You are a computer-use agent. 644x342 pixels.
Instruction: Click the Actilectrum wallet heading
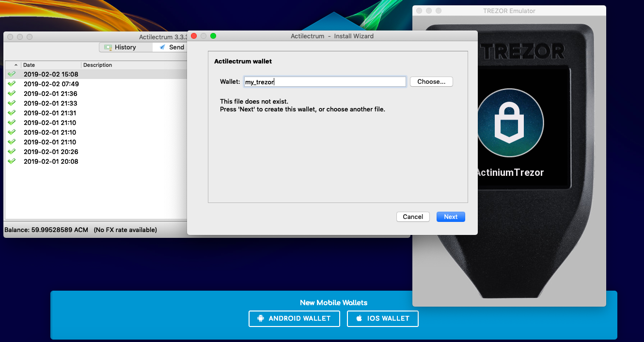coord(243,62)
